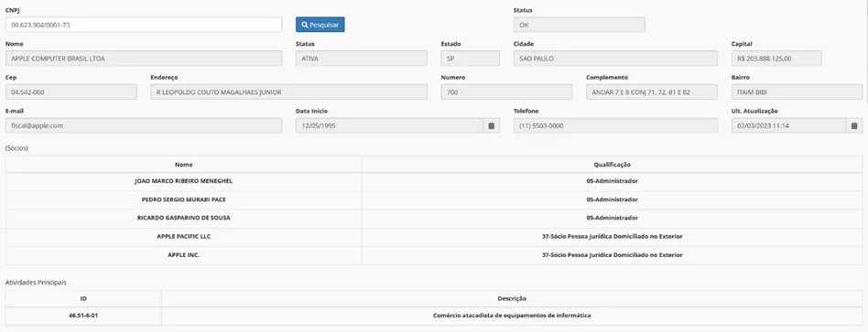
Task: Select the Endereço field
Action: pyautogui.click(x=288, y=91)
